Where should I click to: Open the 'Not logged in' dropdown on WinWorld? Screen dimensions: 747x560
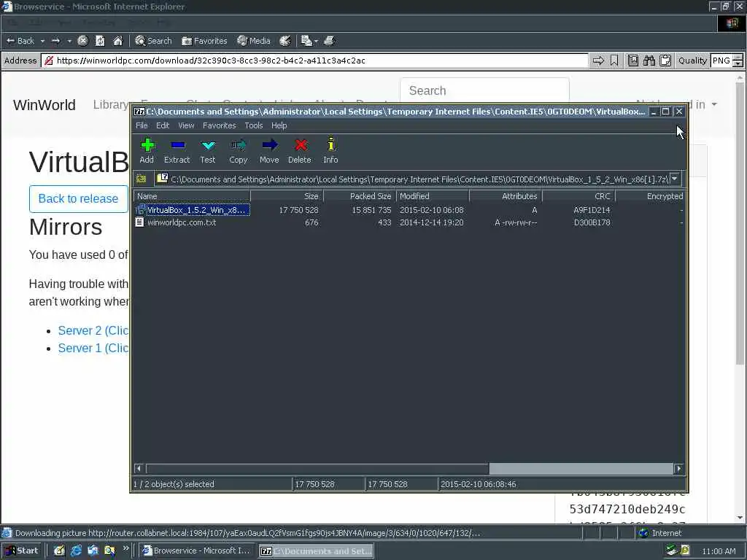click(676, 104)
